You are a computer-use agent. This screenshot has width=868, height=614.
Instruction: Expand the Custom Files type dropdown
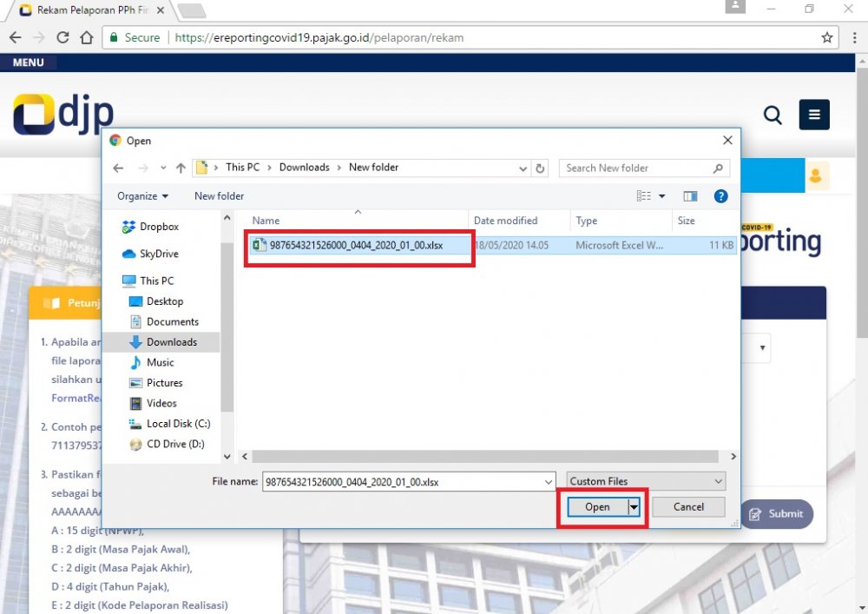(x=646, y=481)
